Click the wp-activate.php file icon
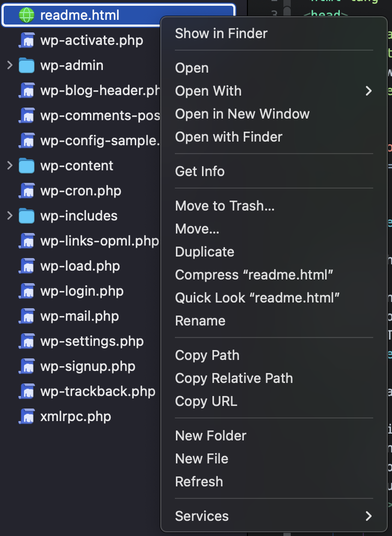 [x=27, y=40]
